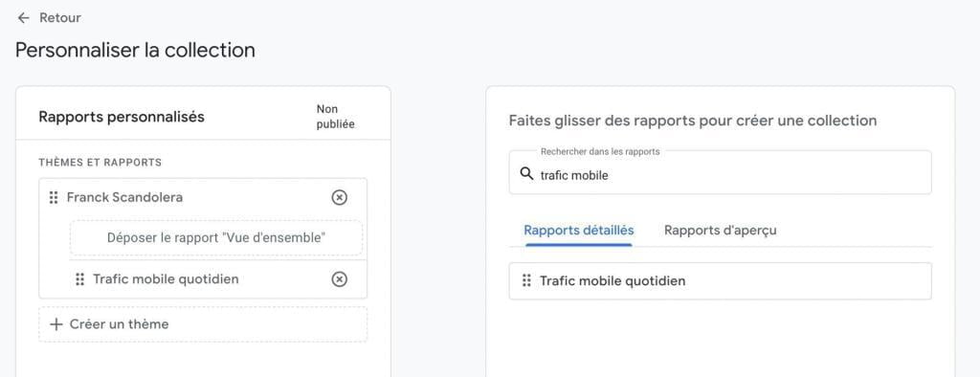This screenshot has height=377, width=980.
Task: Select the Rapports détaillés tab
Action: 579,230
